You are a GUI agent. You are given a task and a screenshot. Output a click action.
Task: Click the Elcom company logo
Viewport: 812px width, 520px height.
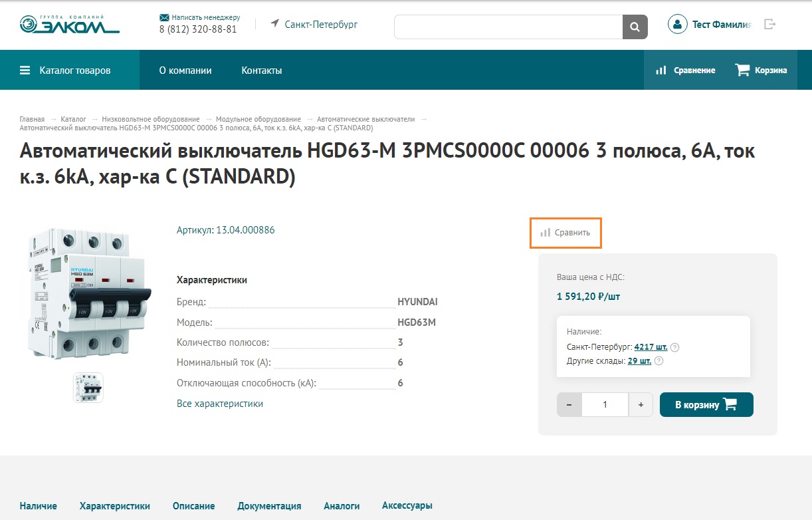coord(69,25)
